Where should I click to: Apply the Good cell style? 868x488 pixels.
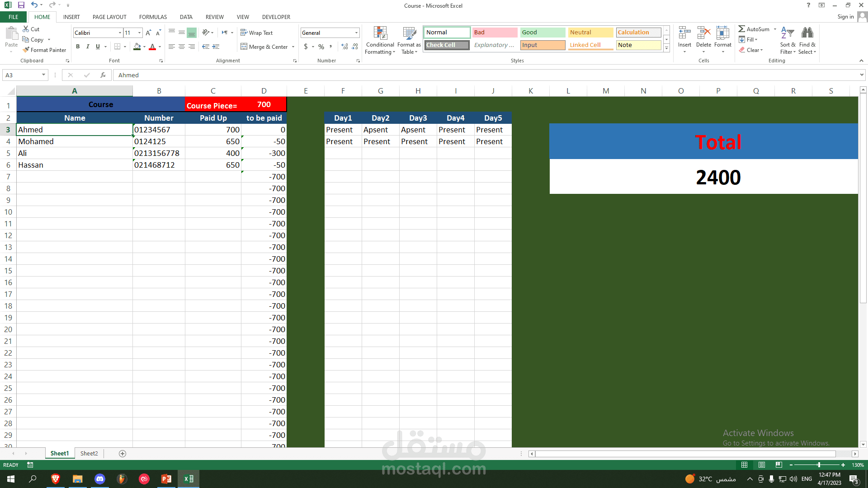pos(542,33)
